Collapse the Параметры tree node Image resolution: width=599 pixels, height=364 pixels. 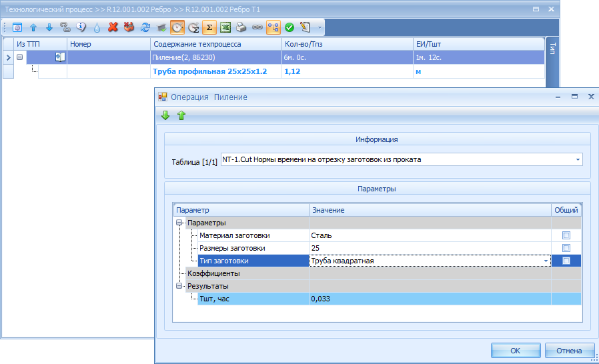point(179,223)
